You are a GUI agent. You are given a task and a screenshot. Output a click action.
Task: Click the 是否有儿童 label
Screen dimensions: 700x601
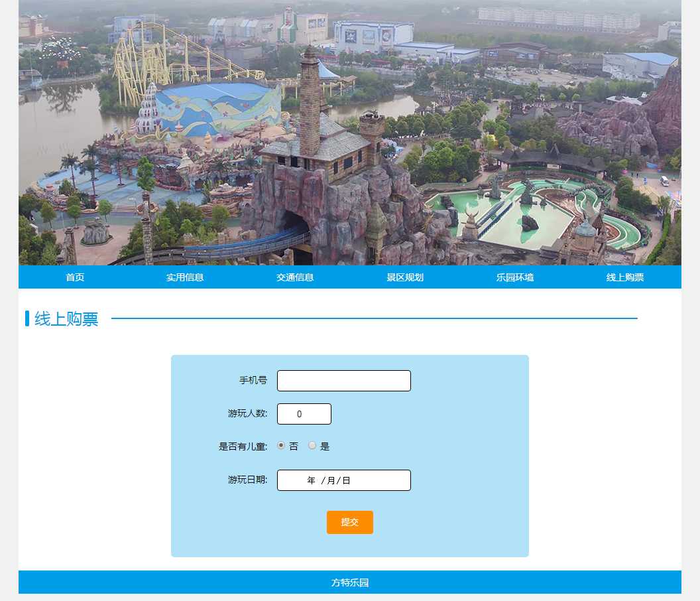point(243,446)
